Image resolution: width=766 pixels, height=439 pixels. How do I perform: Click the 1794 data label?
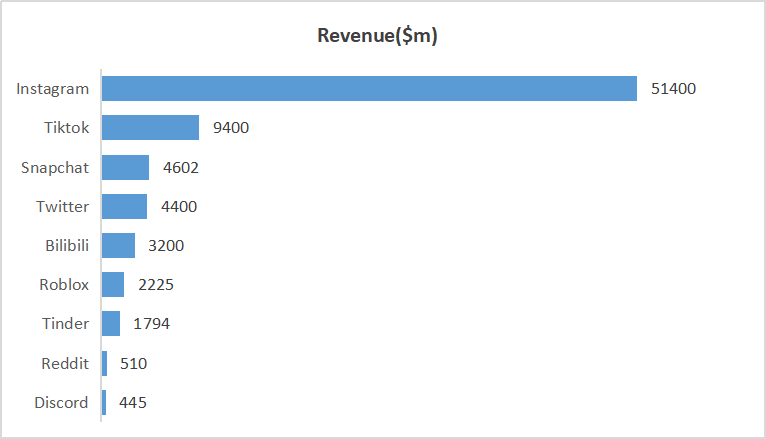coord(151,324)
